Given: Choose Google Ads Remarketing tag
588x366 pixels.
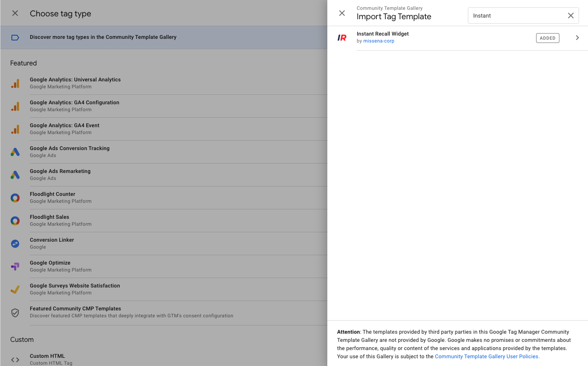Looking at the screenshot, I should [164, 175].
